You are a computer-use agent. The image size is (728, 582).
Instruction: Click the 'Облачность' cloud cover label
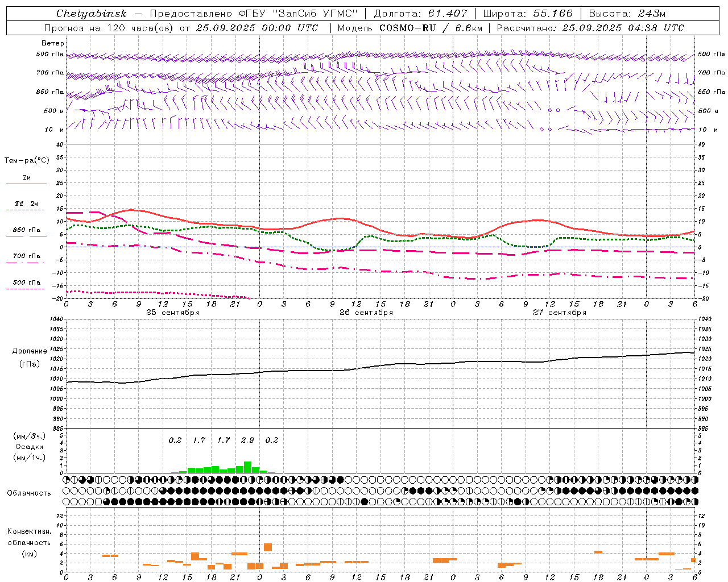coord(29,493)
